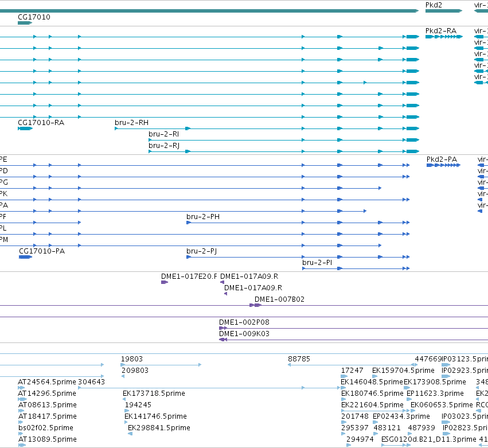Select the DME1-017E20.F feature
This screenshot has height=448, width=488.
click(x=165, y=282)
